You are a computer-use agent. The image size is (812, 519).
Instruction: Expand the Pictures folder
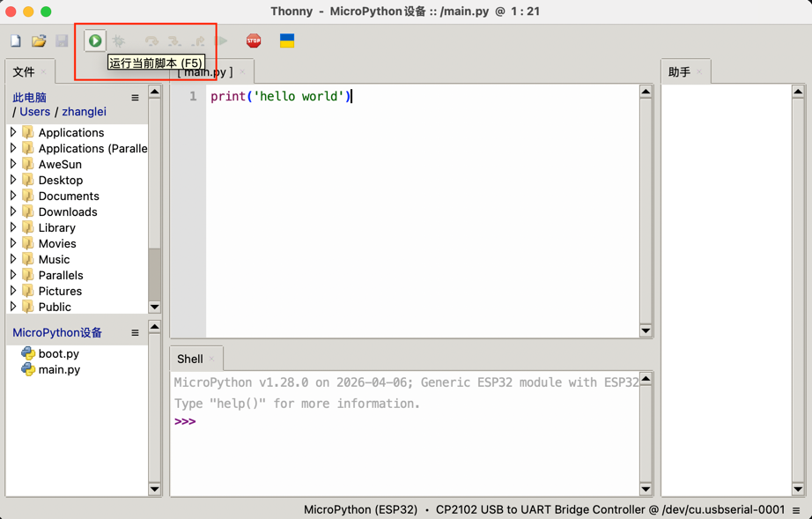click(13, 291)
